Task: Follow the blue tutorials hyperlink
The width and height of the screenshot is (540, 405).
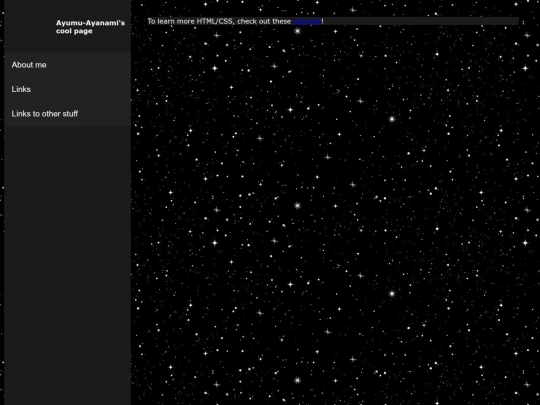Action: 307,21
